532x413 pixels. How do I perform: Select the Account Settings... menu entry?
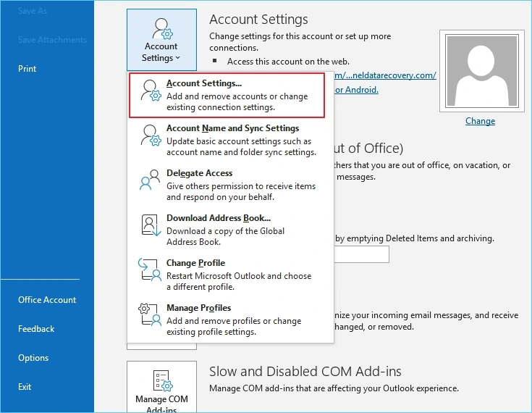(x=227, y=96)
